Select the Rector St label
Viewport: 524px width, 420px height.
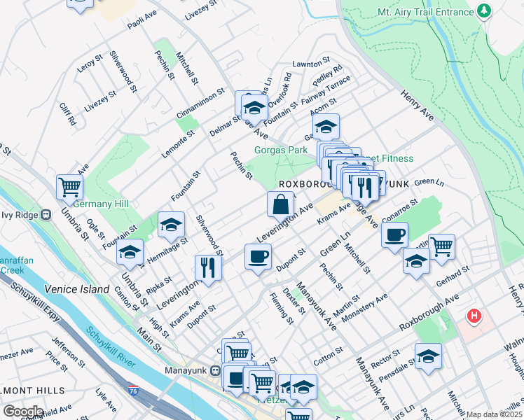(385, 359)
